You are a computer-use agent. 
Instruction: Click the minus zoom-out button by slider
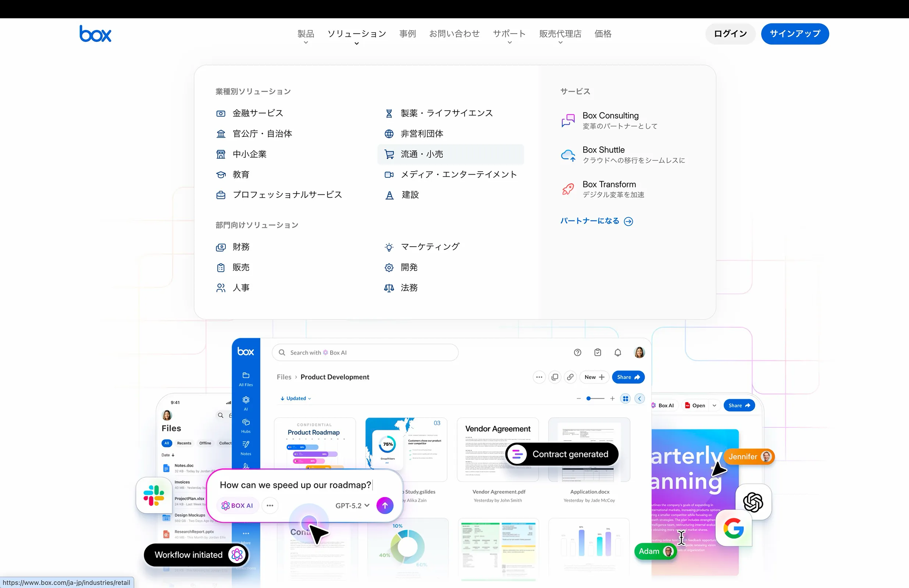click(579, 399)
